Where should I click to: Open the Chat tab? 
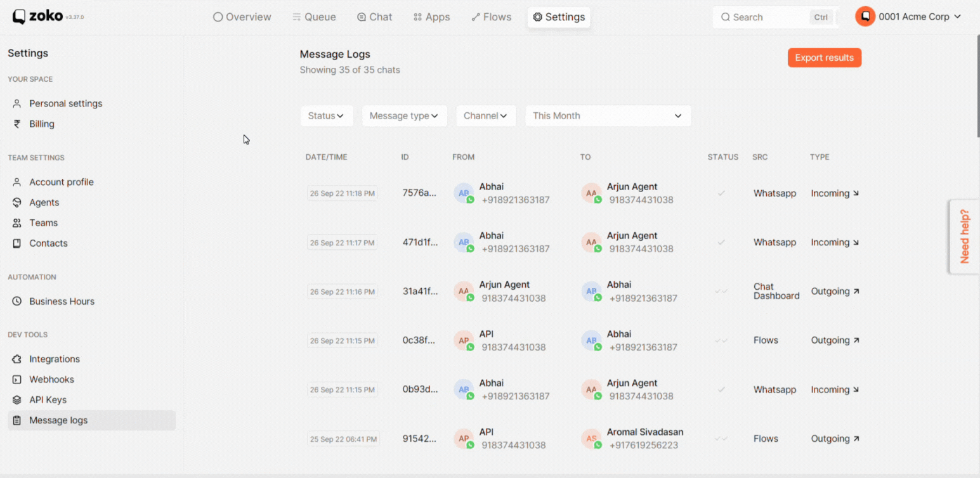coord(374,17)
